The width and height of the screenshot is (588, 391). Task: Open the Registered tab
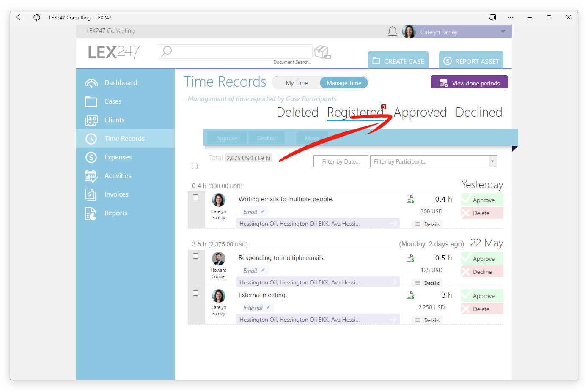click(x=355, y=112)
